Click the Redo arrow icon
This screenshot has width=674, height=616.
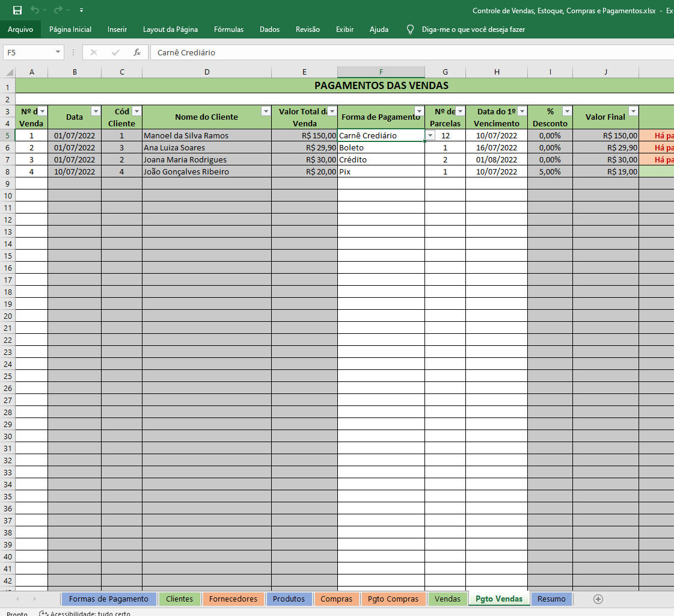pyautogui.click(x=58, y=10)
